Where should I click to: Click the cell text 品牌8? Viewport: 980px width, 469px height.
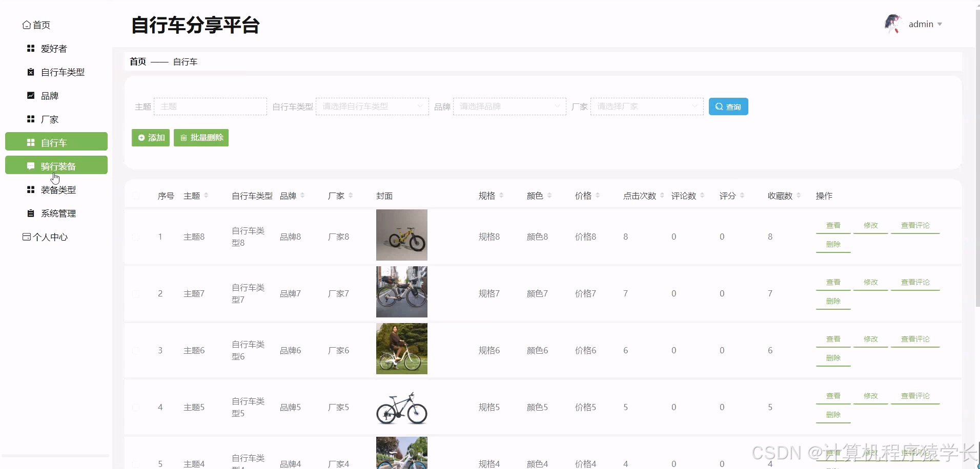click(291, 237)
